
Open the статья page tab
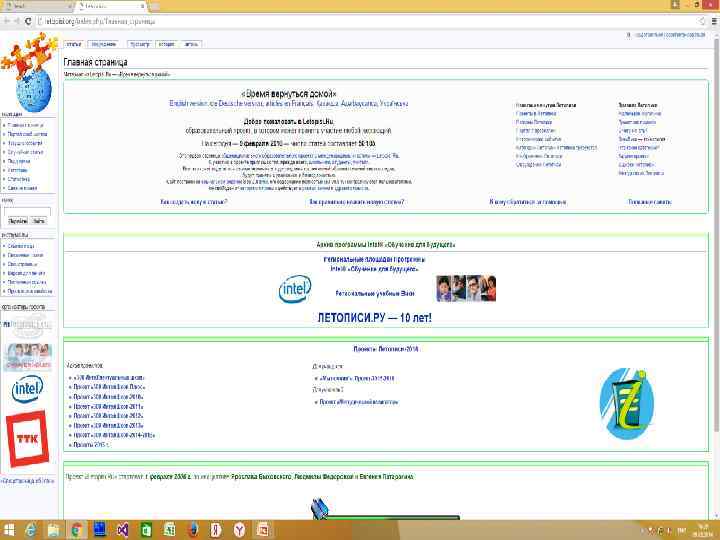click(x=73, y=44)
